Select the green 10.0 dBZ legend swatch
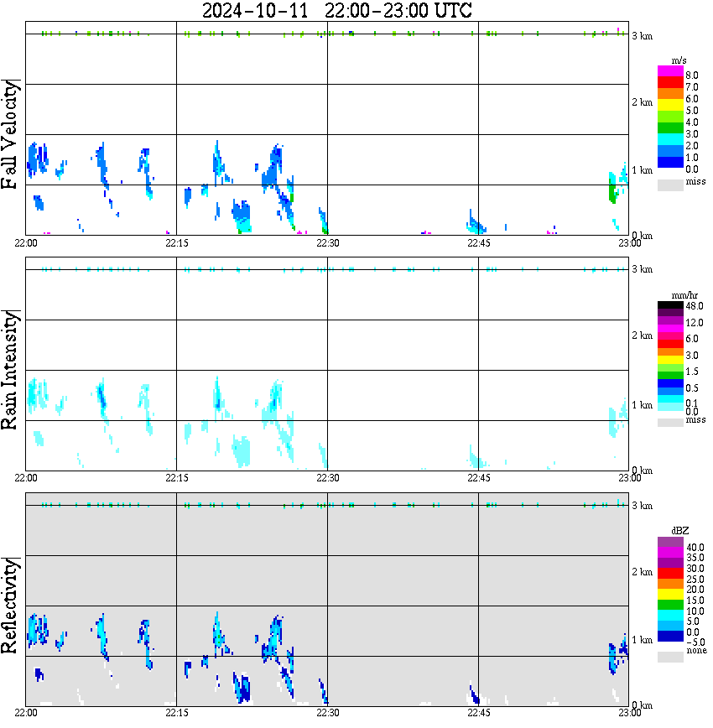Screen dimensions: 713x728 tap(670, 605)
